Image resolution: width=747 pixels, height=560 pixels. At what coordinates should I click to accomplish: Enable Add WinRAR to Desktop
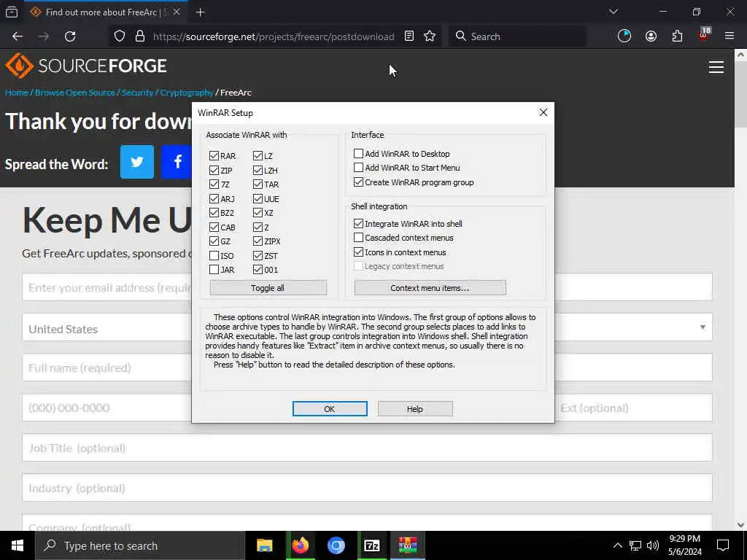358,153
